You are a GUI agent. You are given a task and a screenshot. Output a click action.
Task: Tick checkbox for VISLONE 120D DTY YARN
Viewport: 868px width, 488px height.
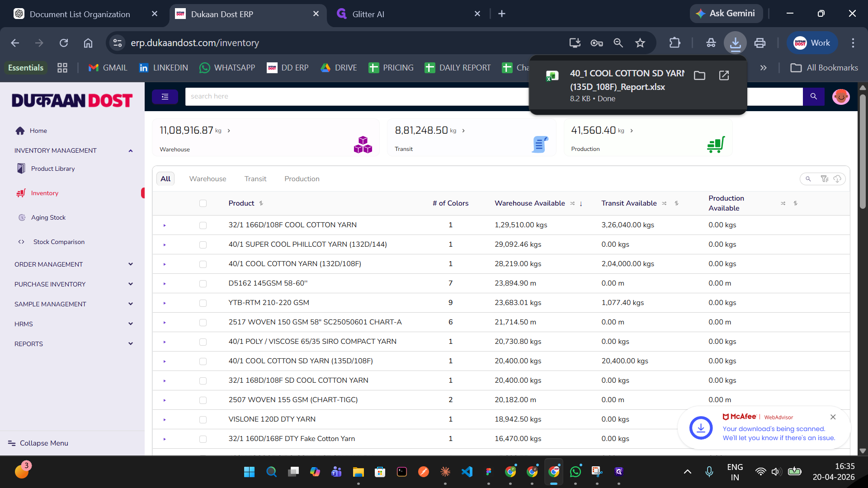click(x=203, y=420)
